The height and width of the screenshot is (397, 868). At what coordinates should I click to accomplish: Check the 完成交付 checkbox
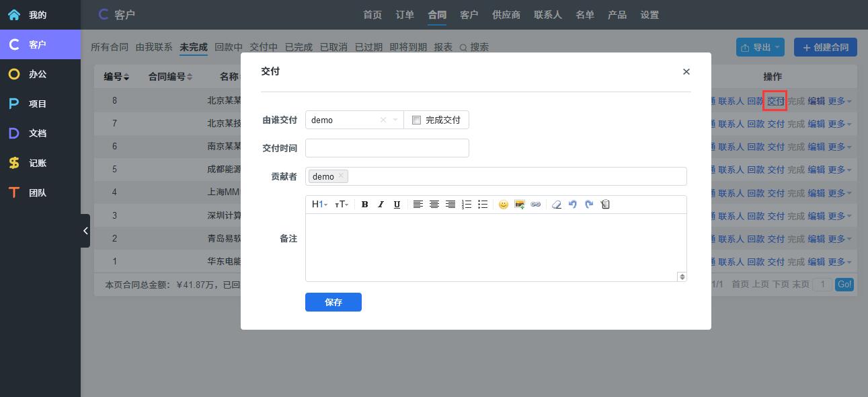point(416,120)
